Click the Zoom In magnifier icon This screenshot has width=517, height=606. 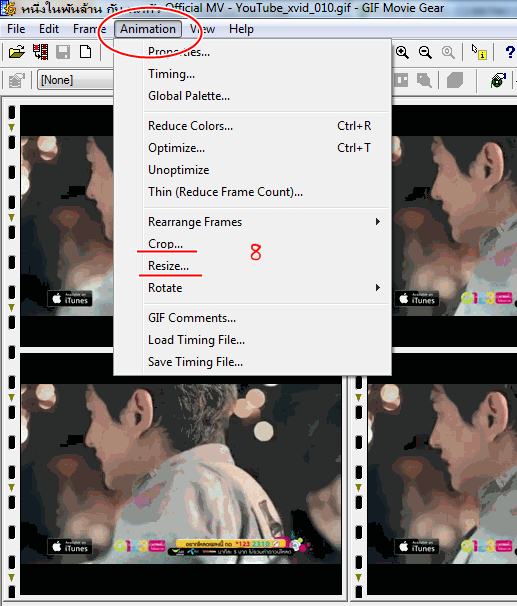[x=402, y=52]
